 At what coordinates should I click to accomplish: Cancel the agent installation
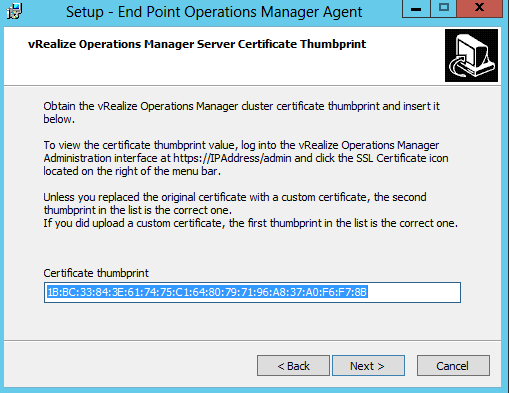point(453,366)
